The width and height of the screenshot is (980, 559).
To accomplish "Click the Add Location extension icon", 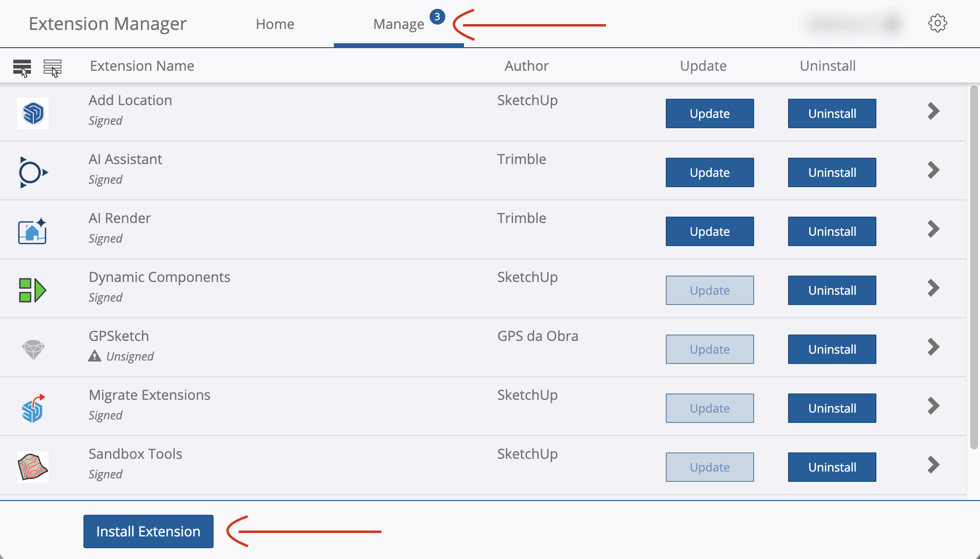I will click(33, 113).
